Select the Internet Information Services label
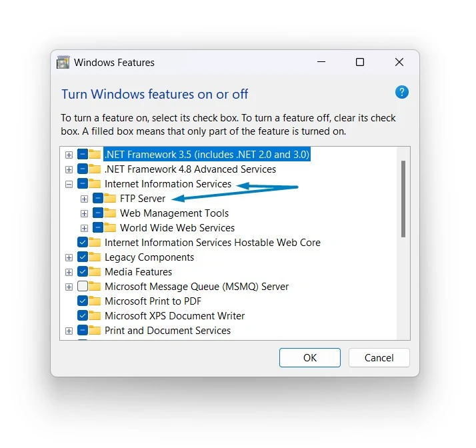 168,183
